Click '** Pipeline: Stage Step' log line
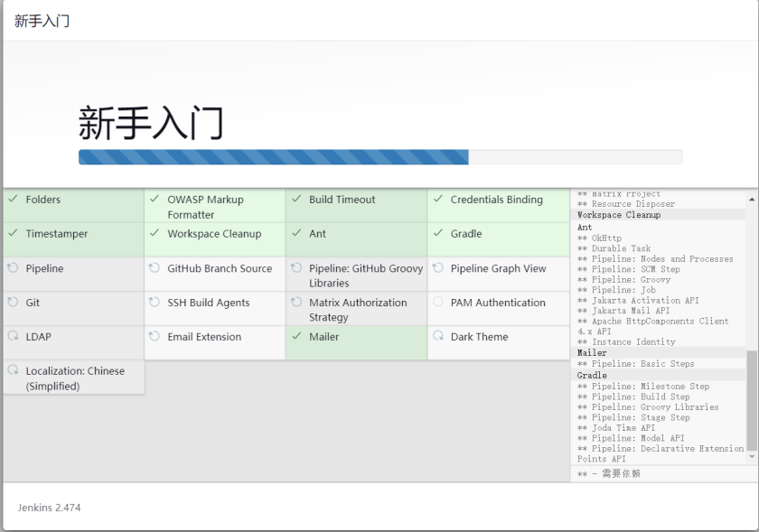The image size is (759, 532). pyautogui.click(x=633, y=417)
